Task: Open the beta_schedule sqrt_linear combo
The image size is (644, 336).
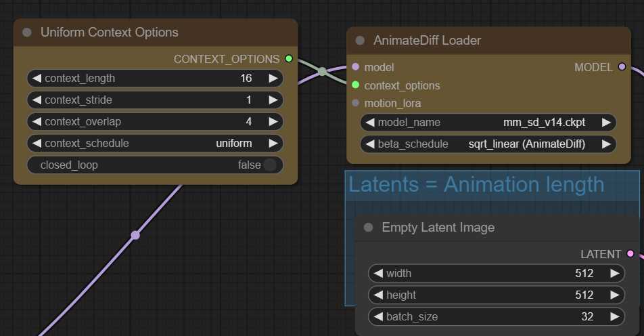Action: click(488, 144)
